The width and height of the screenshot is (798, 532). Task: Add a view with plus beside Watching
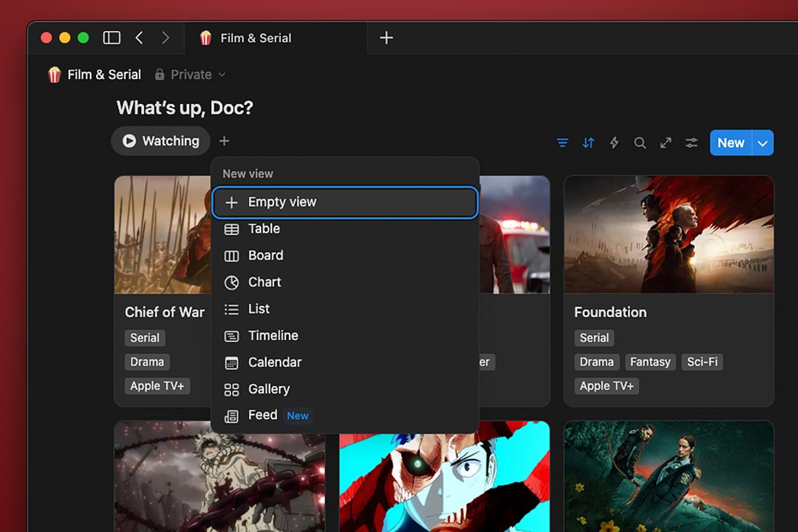click(x=224, y=141)
